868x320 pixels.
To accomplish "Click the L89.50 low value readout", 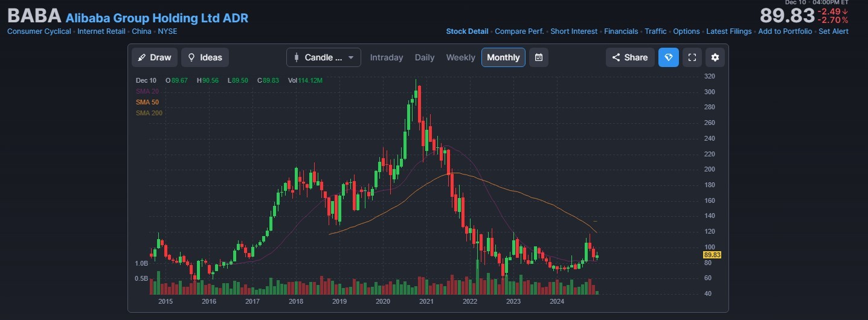I will tap(239, 80).
